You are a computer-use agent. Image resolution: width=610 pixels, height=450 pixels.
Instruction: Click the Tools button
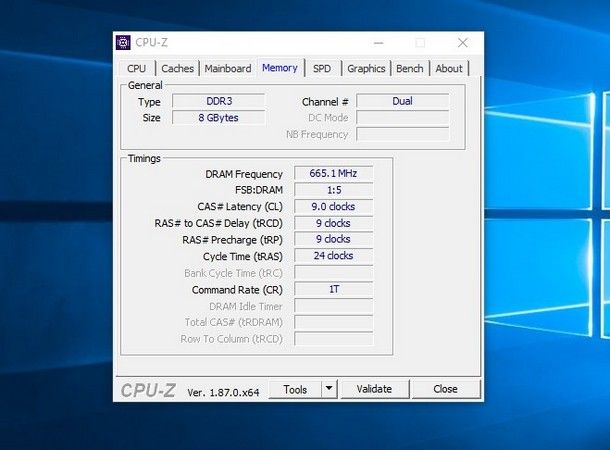click(295, 389)
